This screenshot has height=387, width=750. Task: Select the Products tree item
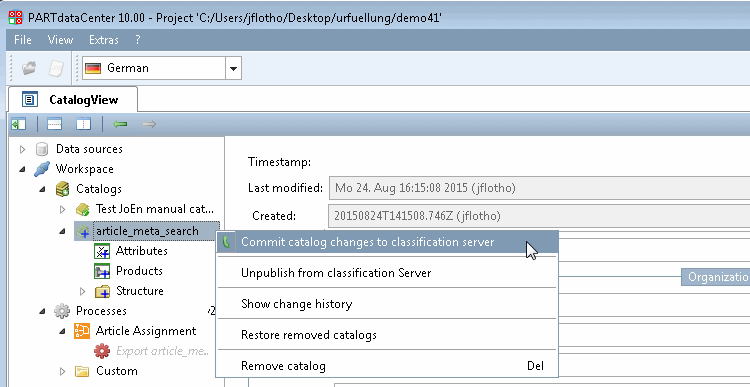139,271
